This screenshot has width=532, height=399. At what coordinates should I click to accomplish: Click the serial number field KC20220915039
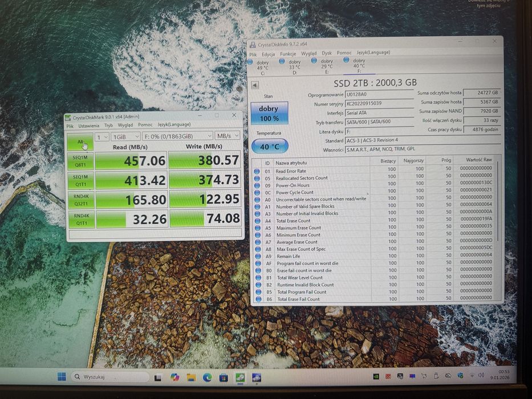pyautogui.click(x=379, y=103)
